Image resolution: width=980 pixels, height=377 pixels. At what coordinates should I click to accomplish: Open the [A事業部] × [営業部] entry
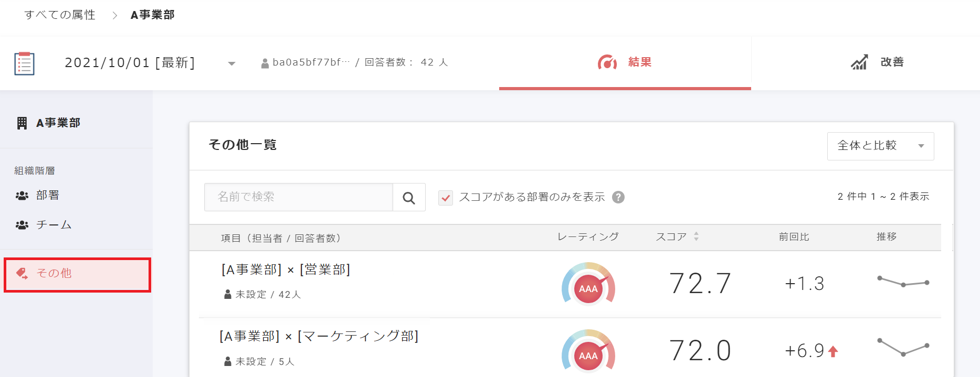[x=286, y=270]
